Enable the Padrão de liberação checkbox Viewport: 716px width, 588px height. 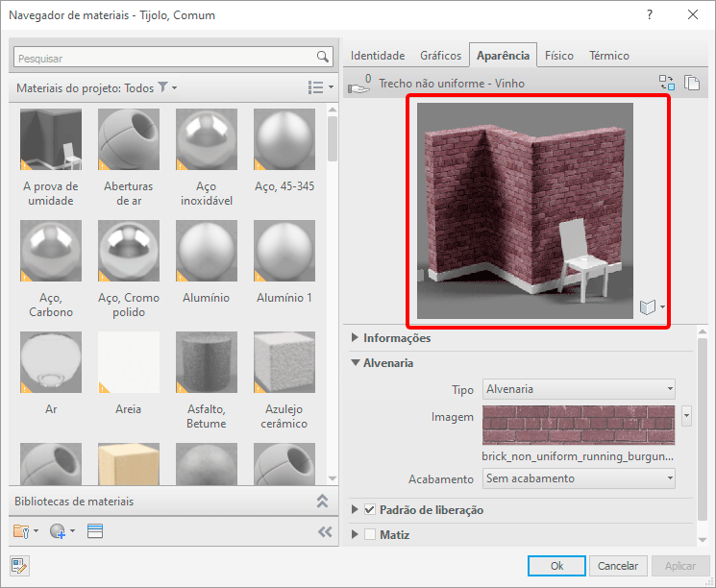pyautogui.click(x=370, y=509)
